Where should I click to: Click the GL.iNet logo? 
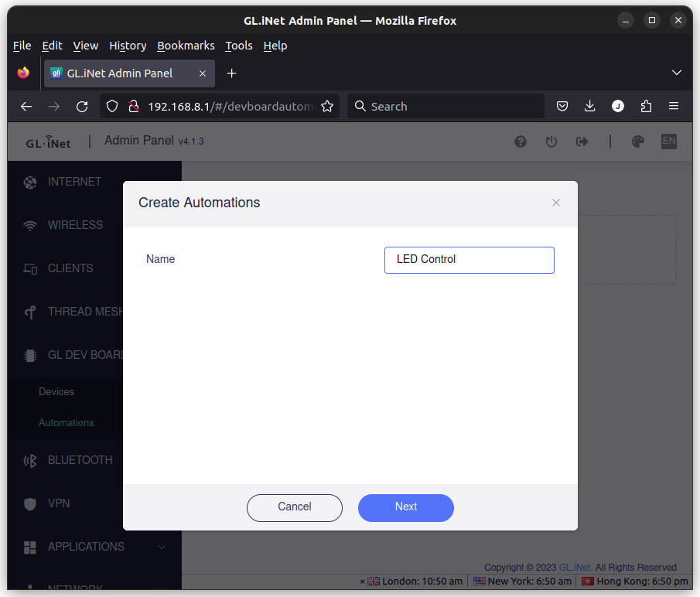[48, 142]
